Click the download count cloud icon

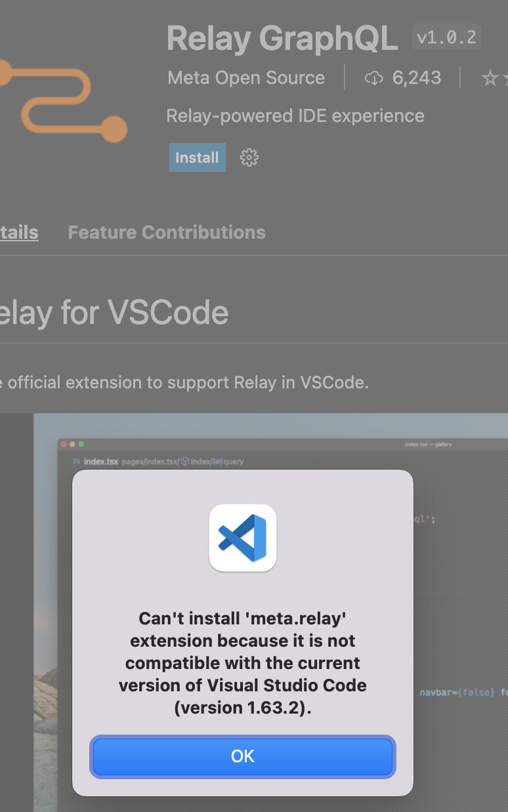tap(373, 77)
